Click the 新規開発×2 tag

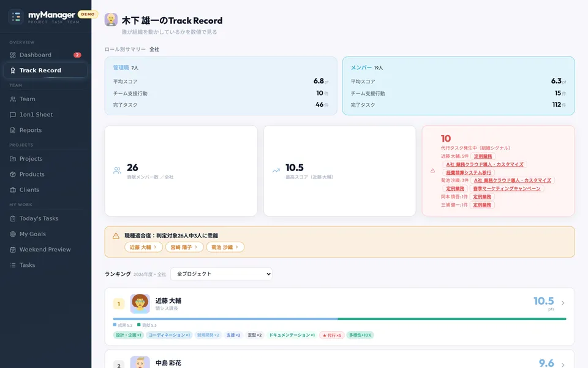[208, 335]
